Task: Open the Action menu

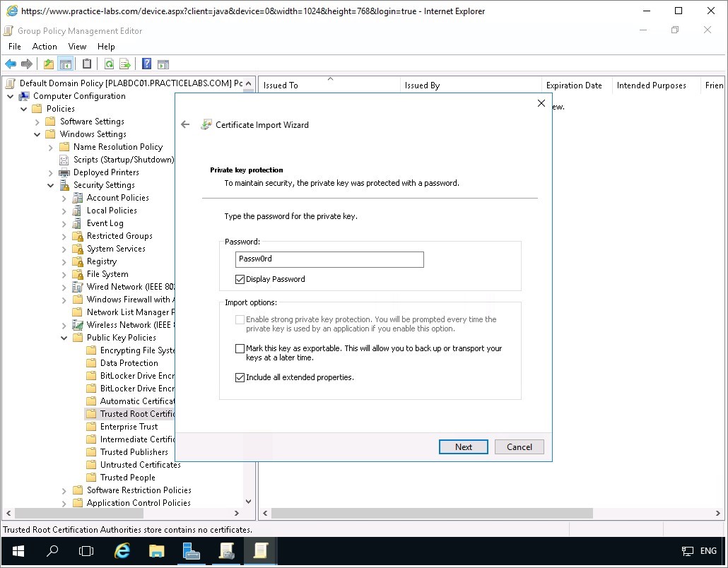Action: (x=45, y=47)
